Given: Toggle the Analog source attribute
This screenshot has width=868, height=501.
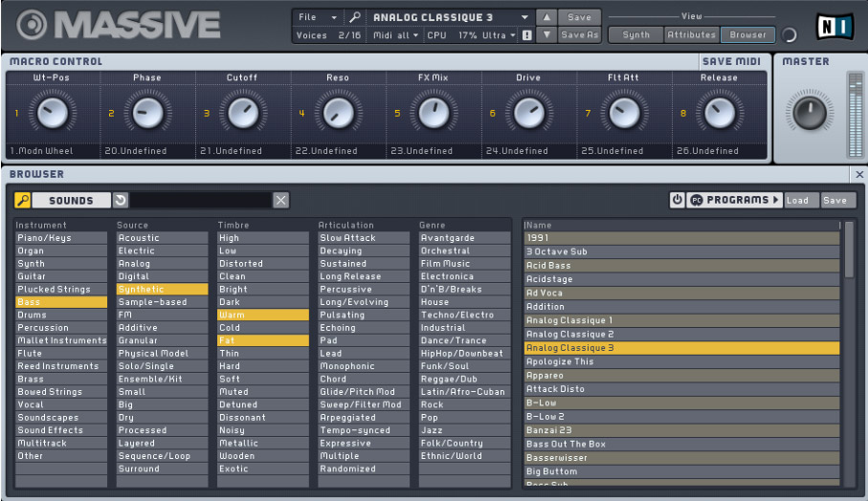Looking at the screenshot, I should coord(162,264).
